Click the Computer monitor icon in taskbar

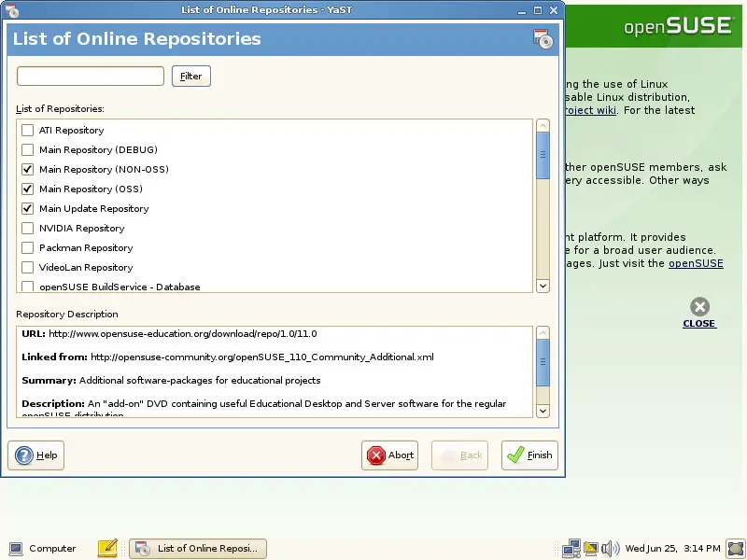(16, 549)
